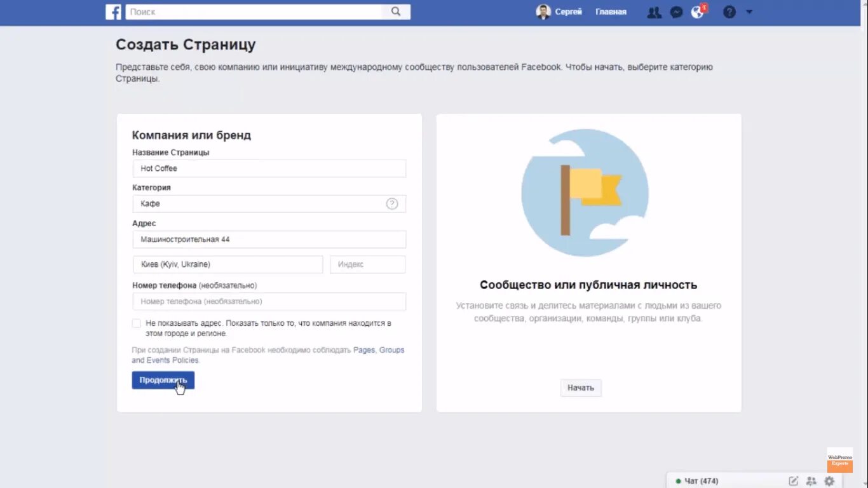Click the search magnifier button
Viewport: 868px width, 488px height.
point(396,11)
